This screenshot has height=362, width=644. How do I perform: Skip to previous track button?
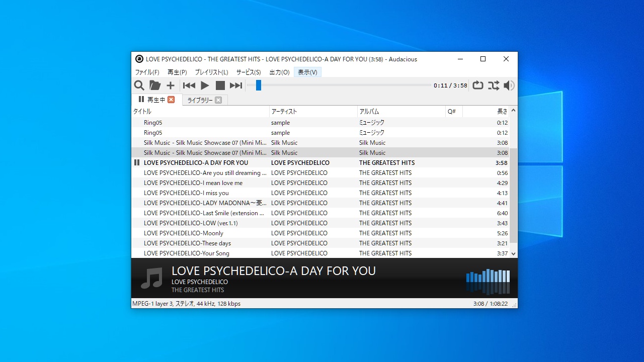pyautogui.click(x=189, y=85)
